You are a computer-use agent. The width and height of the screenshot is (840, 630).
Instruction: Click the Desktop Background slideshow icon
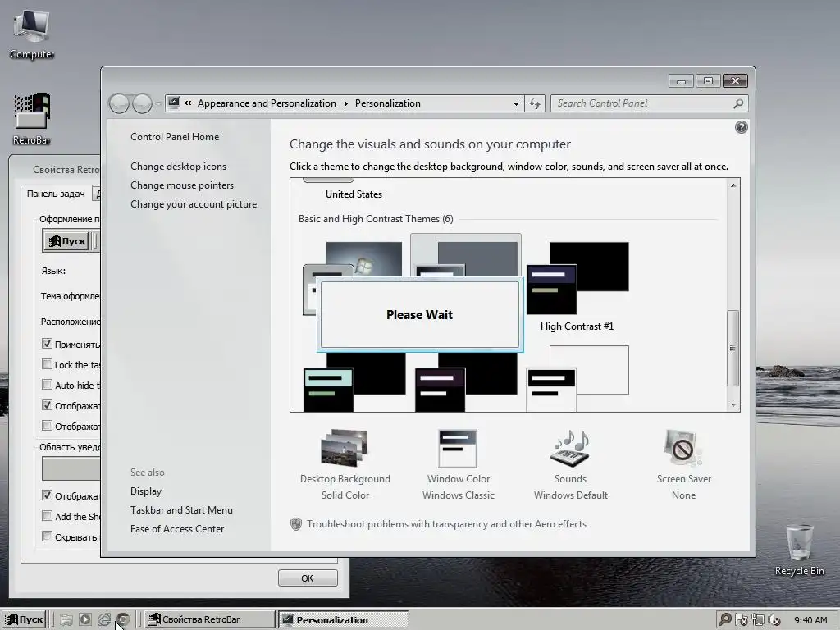[x=345, y=448]
